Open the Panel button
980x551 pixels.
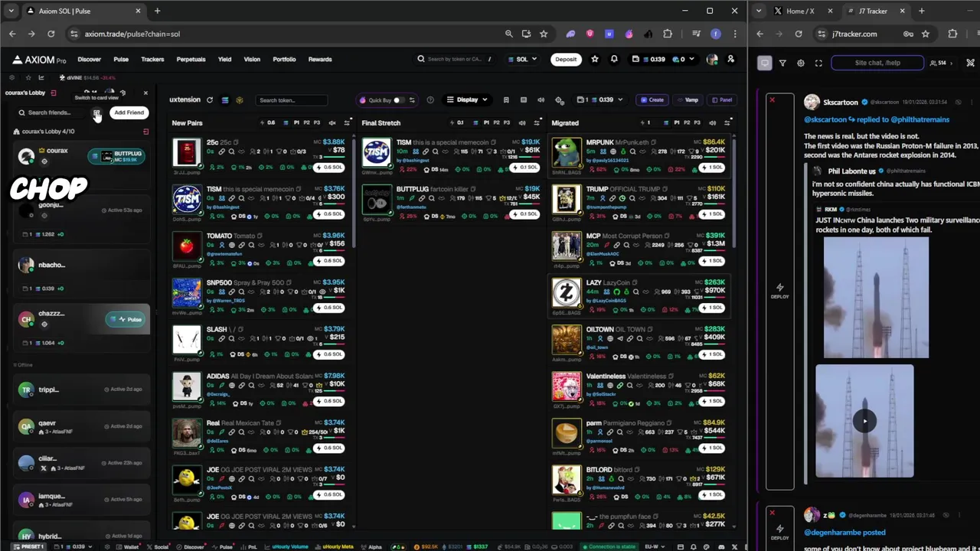point(721,99)
